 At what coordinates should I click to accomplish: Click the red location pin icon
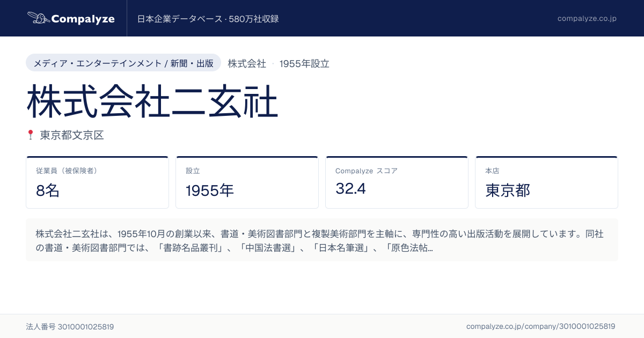click(31, 135)
